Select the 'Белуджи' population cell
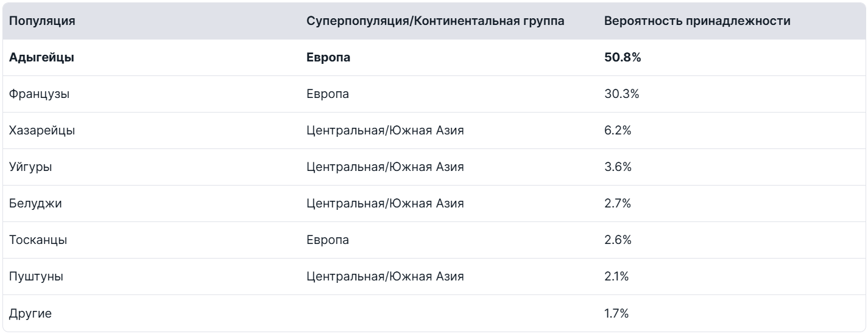The width and height of the screenshot is (868, 334). 35,204
